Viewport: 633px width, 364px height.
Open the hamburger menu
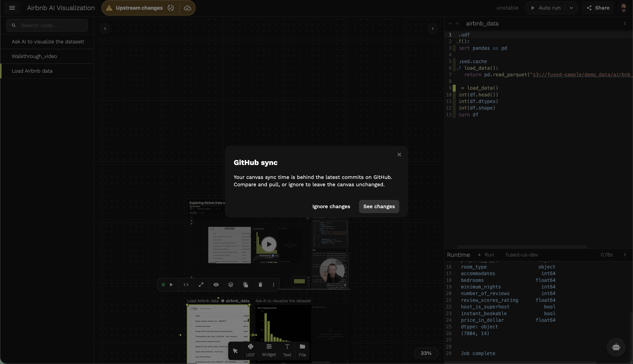pyautogui.click(x=12, y=8)
